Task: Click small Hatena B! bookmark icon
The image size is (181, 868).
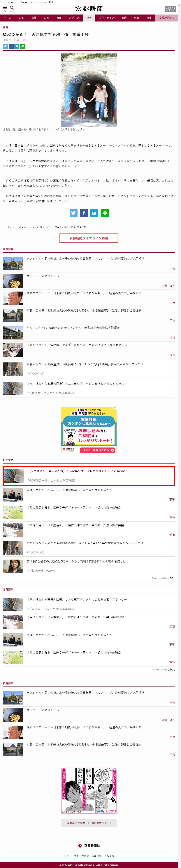Action: pyautogui.click(x=17, y=46)
